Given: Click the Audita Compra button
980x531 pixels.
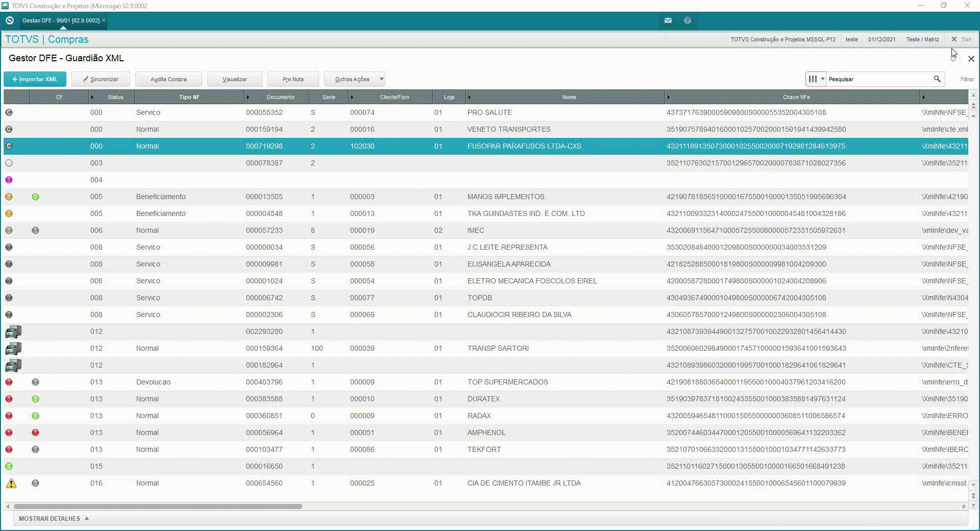Looking at the screenshot, I should click(168, 79).
